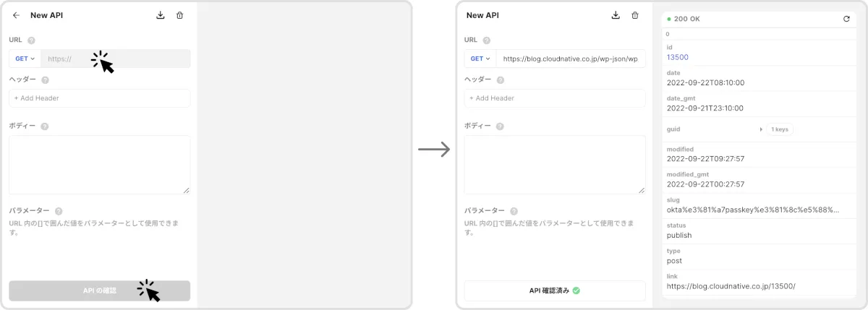The image size is (868, 310).
Task: Expand the guid 1 keys entry
Action: click(761, 129)
